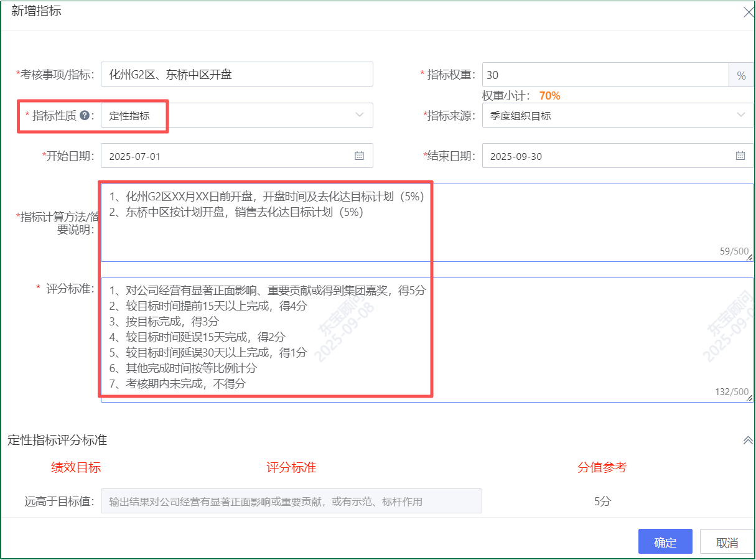Expand the 指标来源 dropdown showing 季度组织目标
The width and height of the screenshot is (756, 560).
pos(617,115)
